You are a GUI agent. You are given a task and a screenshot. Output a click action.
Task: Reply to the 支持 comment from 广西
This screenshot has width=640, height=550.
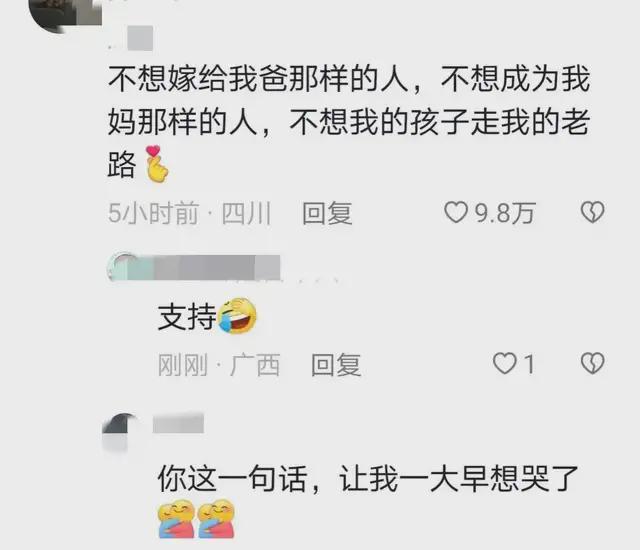click(x=336, y=364)
